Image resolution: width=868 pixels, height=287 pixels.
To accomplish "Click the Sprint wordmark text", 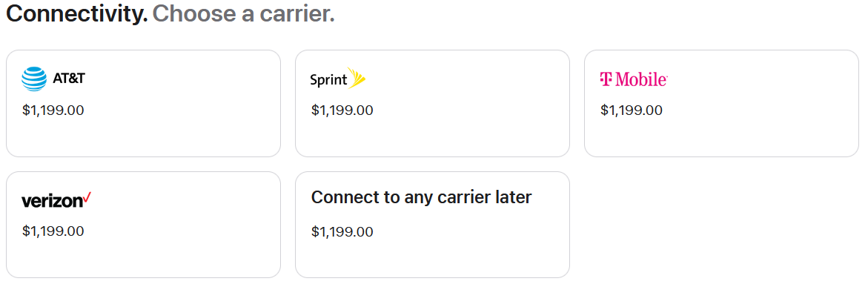I will click(x=329, y=80).
